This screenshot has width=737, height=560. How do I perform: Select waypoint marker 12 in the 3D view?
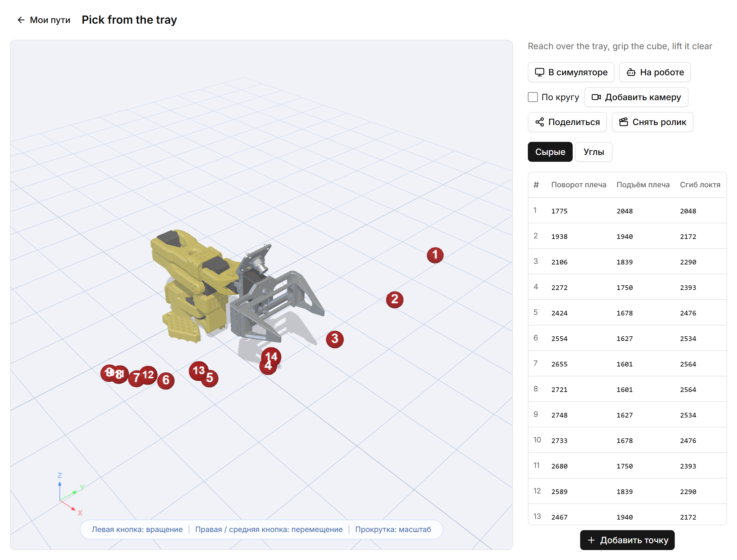(x=148, y=375)
